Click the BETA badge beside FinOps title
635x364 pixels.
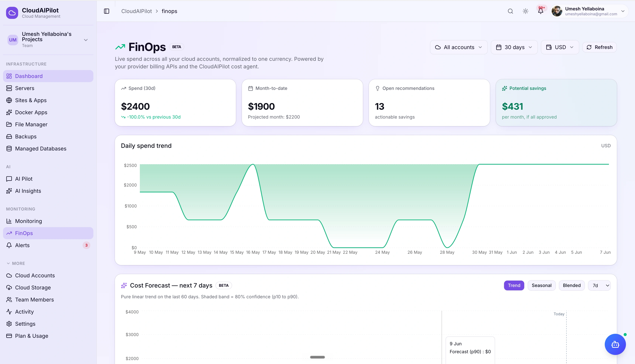pyautogui.click(x=177, y=47)
